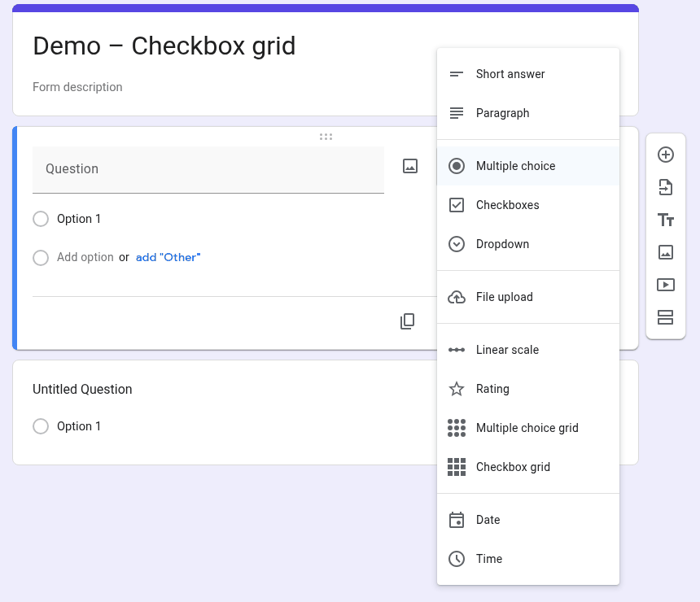Choose File upload question type
Viewport: 700px width, 602px height.
[528, 297]
